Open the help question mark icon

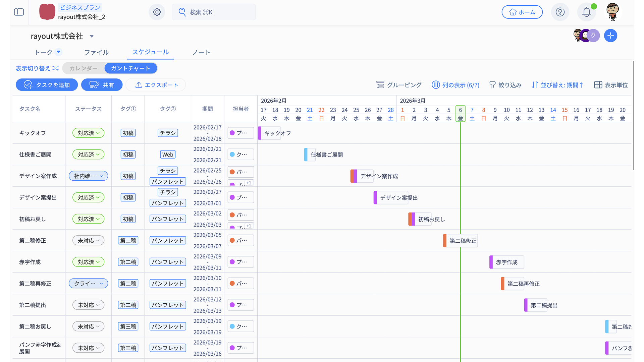click(x=560, y=12)
